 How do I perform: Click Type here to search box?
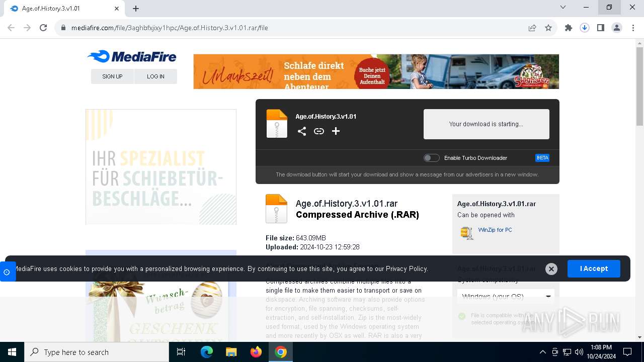point(97,352)
